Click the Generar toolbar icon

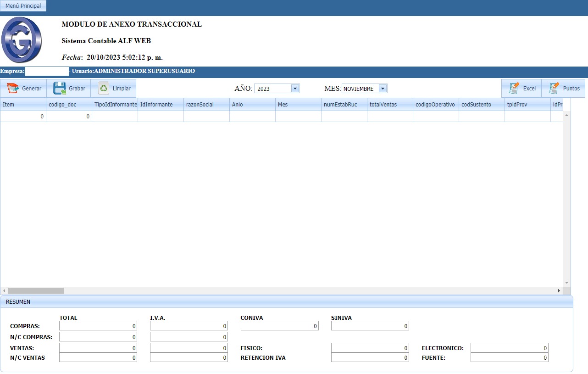[12, 89]
